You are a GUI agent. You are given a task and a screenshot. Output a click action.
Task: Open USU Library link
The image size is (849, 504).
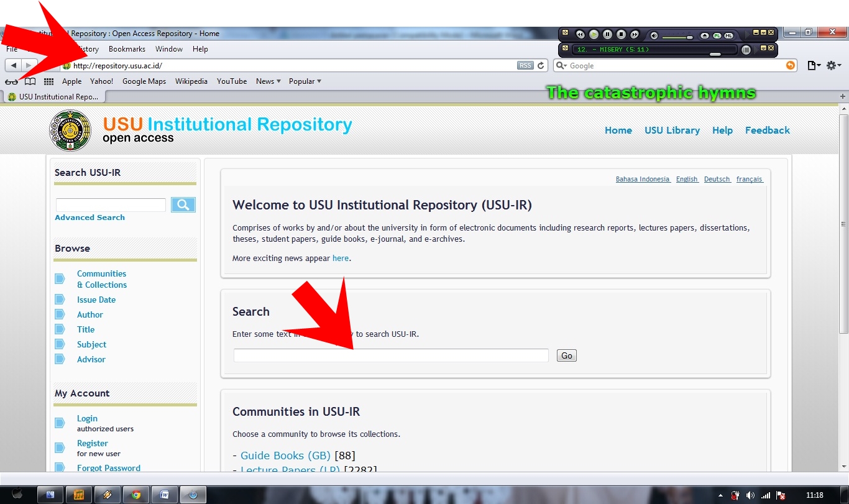click(672, 131)
